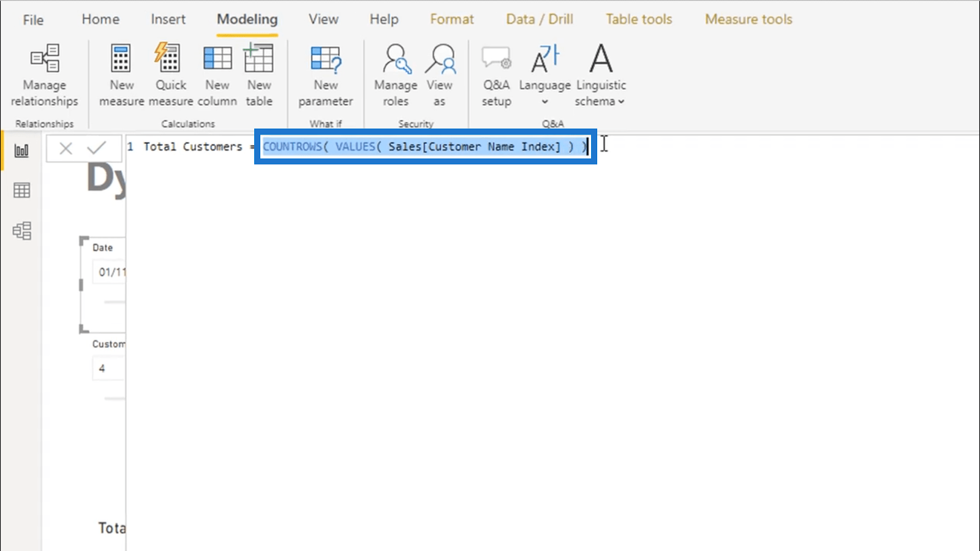Open the Format tab
This screenshot has height=551, width=980.
tap(452, 20)
